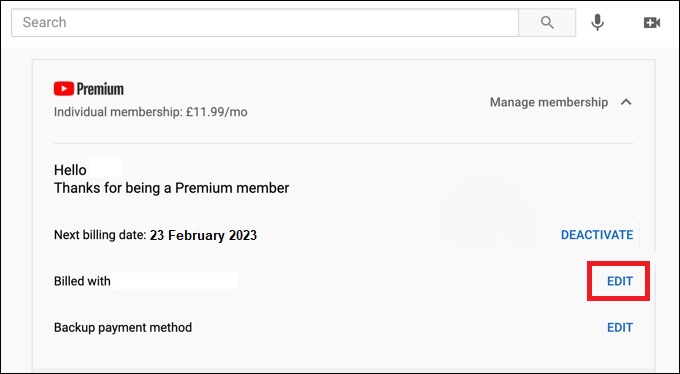The width and height of the screenshot is (680, 374).
Task: Start voice search with microphone icon
Action: pyautogui.click(x=598, y=22)
